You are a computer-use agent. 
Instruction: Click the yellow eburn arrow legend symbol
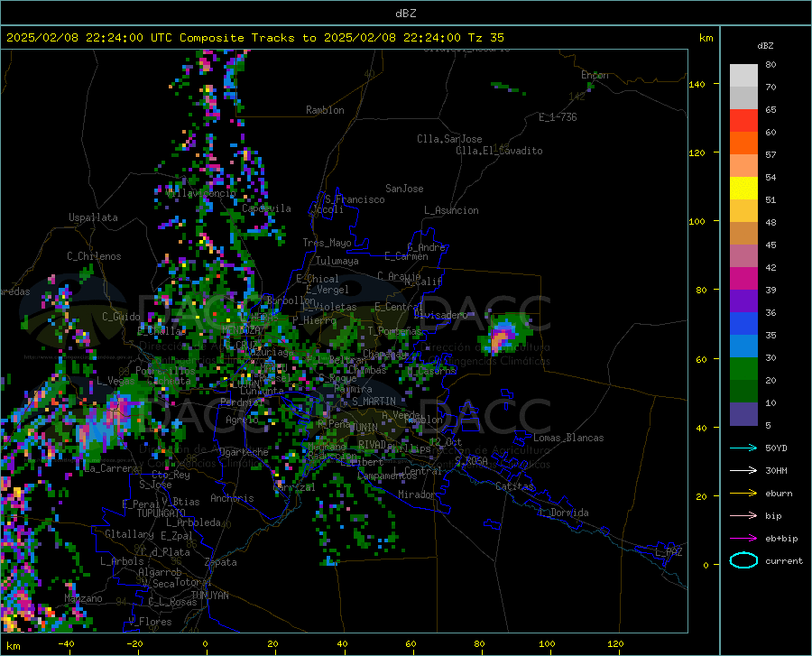[743, 494]
